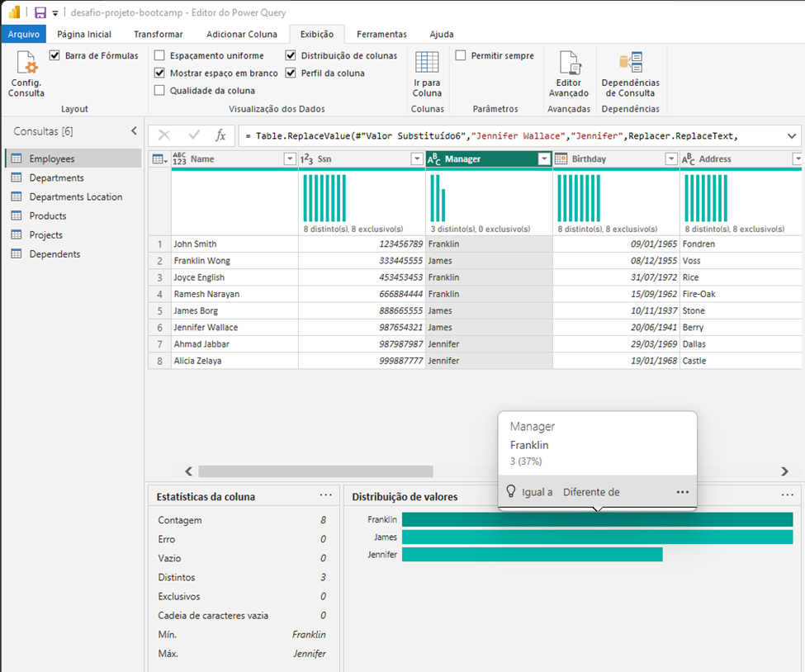
Task: Uncheck Distribuição de colunas
Action: pos(290,55)
